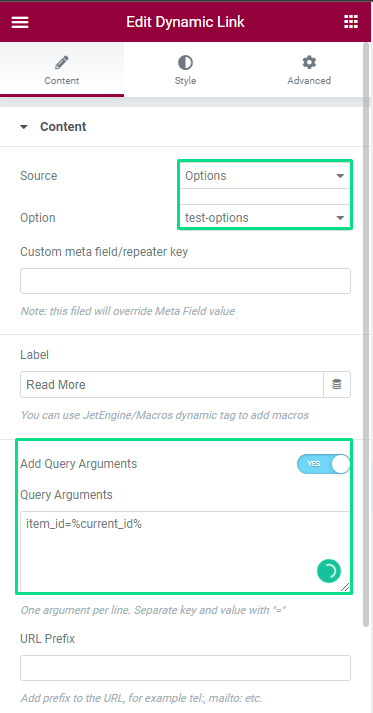Open dynamic tags for the Label field
This screenshot has height=713, width=373.
click(337, 385)
